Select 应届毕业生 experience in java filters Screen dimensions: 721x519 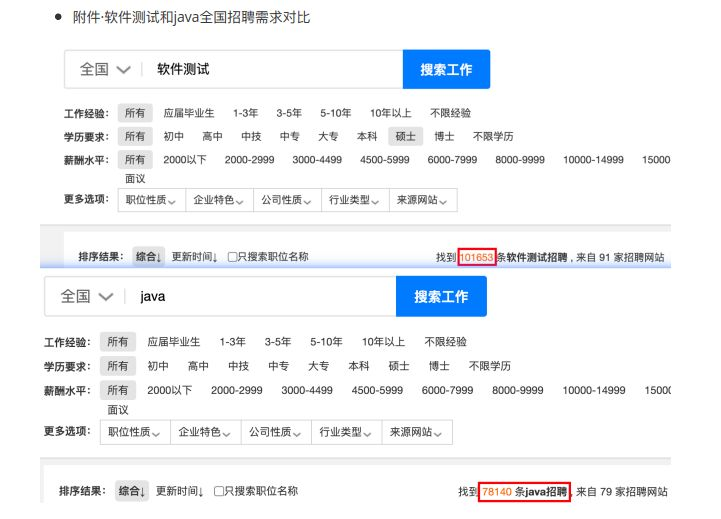point(174,342)
